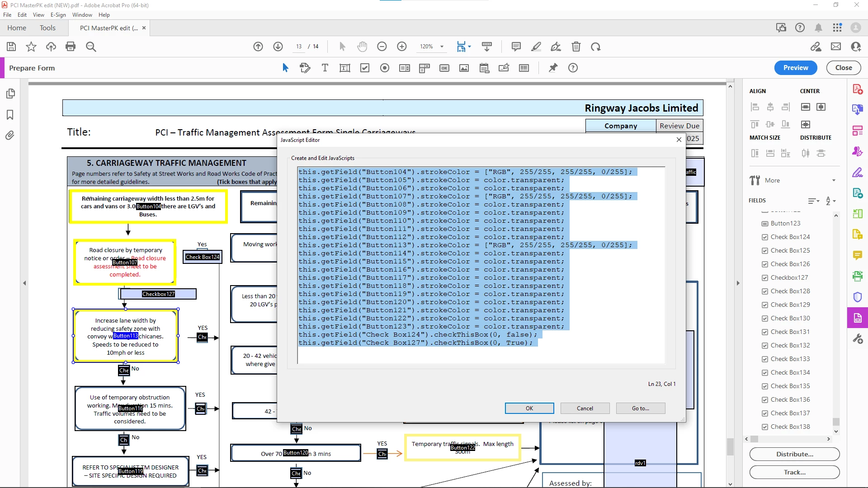This screenshot has width=868, height=488.
Task: Switch to the Tools tab
Action: [x=47, y=28]
